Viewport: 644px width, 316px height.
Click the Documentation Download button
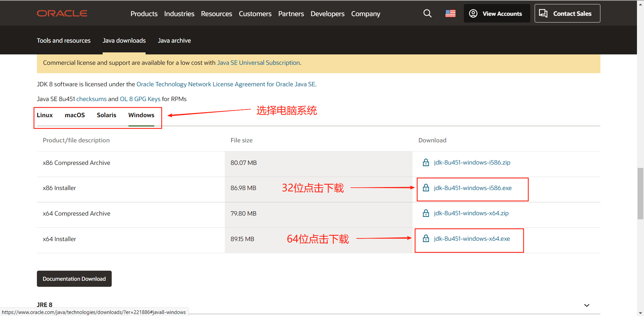pos(74,279)
